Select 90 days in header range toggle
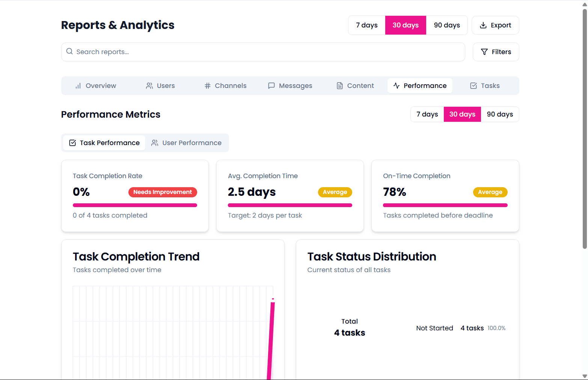Image resolution: width=588 pixels, height=380 pixels. 447,25
